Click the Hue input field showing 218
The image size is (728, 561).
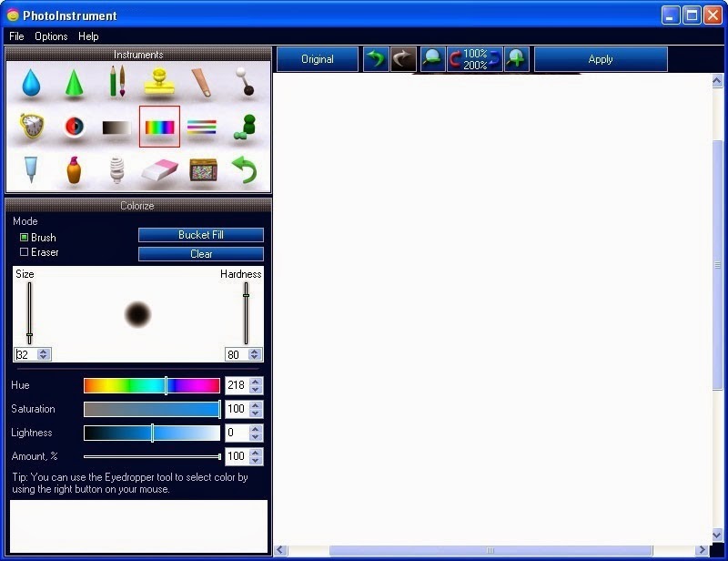click(x=238, y=385)
